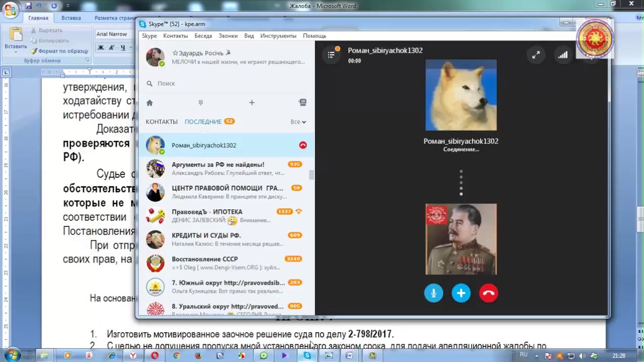This screenshot has height=362, width=644.
Task: Open the file explorer taskbar icon
Action: [44, 355]
